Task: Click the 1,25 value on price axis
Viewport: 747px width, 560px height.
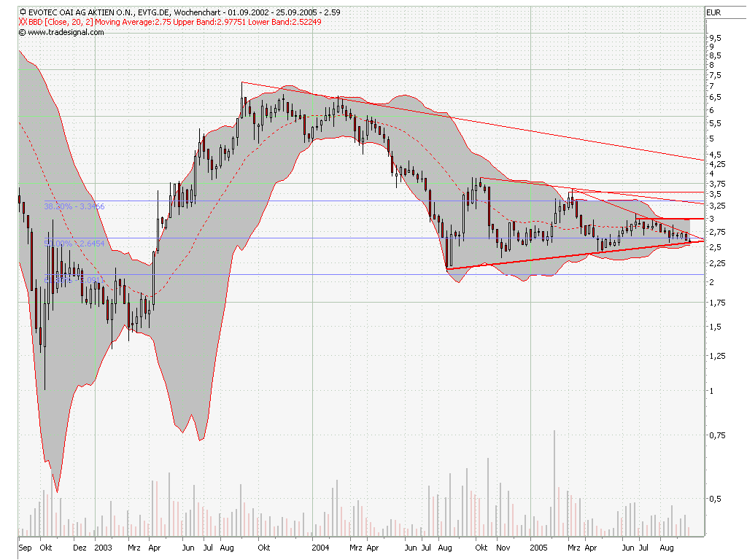Action: pos(716,356)
